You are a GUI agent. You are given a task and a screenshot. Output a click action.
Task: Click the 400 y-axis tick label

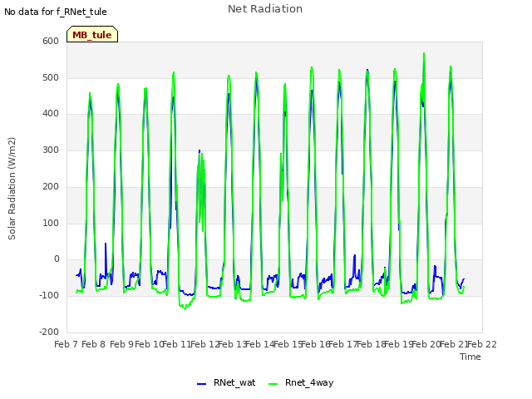point(51,114)
